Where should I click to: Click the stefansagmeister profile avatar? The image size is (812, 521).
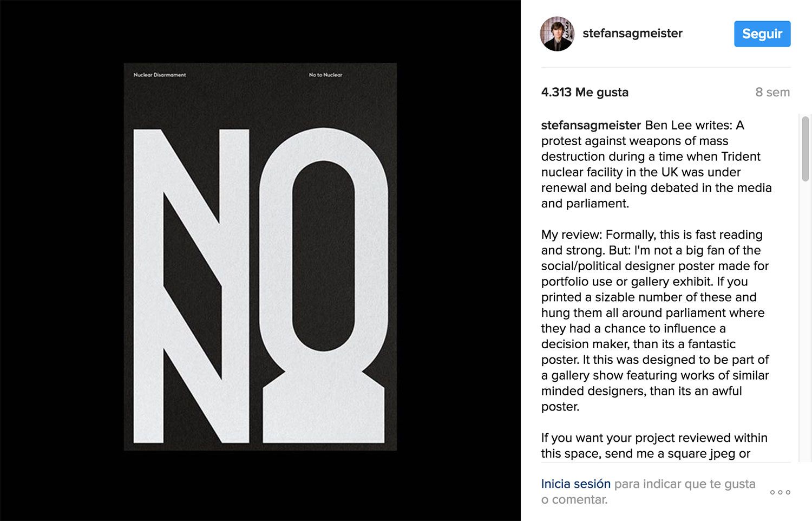tap(557, 34)
